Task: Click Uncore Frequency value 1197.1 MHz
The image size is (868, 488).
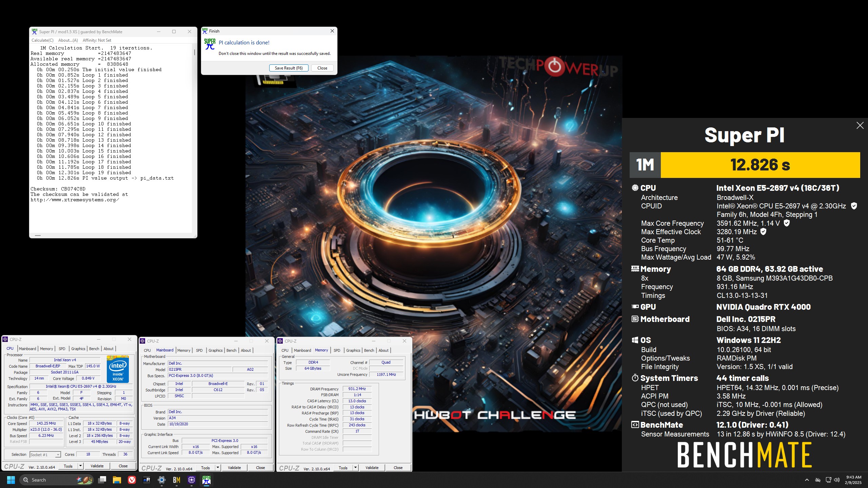Action: (x=386, y=374)
